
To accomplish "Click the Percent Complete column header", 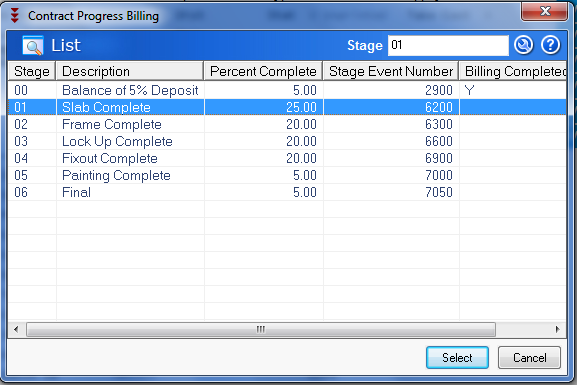I will click(x=263, y=71).
